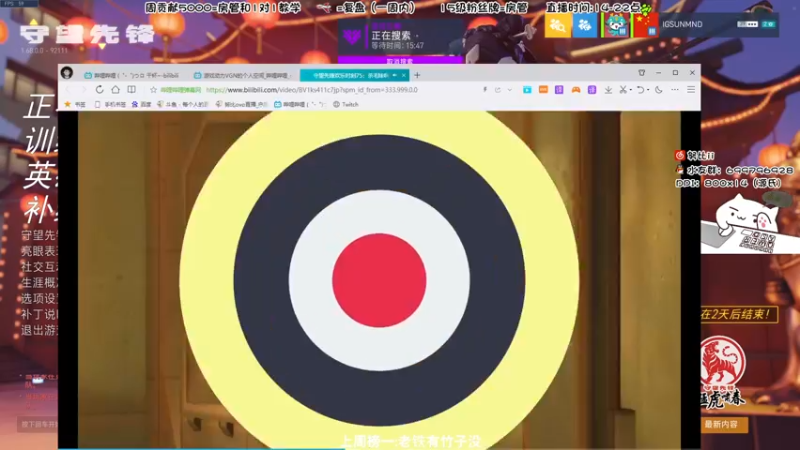Open a new browser tab
800x450 pixels.
[x=417, y=76]
